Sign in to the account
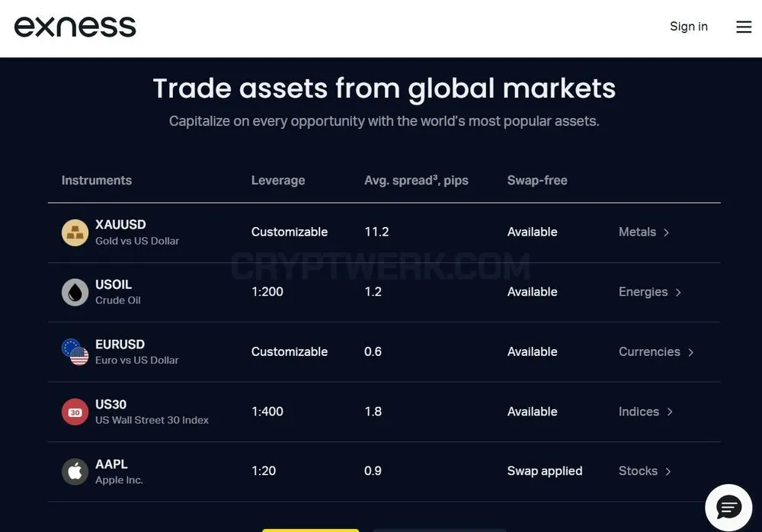This screenshot has height=532, width=762. pos(689,26)
